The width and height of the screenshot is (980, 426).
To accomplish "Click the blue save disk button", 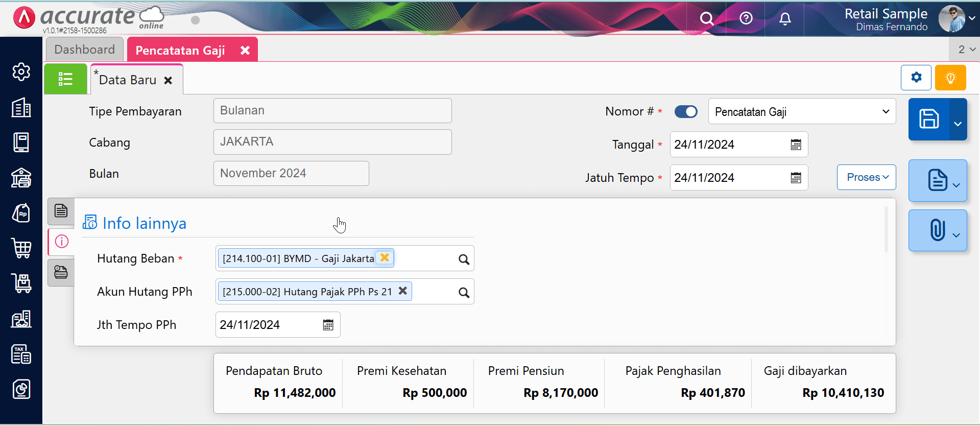I will pos(929,119).
